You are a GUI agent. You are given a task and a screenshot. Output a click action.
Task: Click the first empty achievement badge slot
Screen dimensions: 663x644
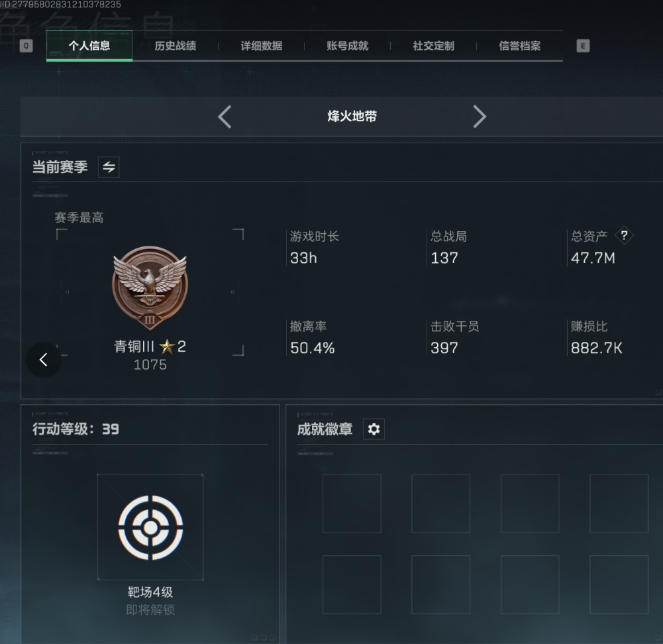coord(352,503)
